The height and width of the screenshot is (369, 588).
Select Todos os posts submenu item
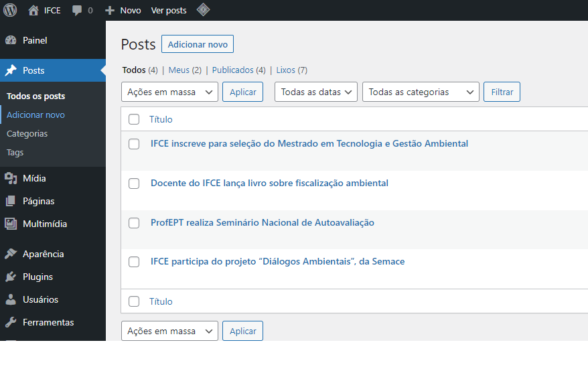coord(35,96)
